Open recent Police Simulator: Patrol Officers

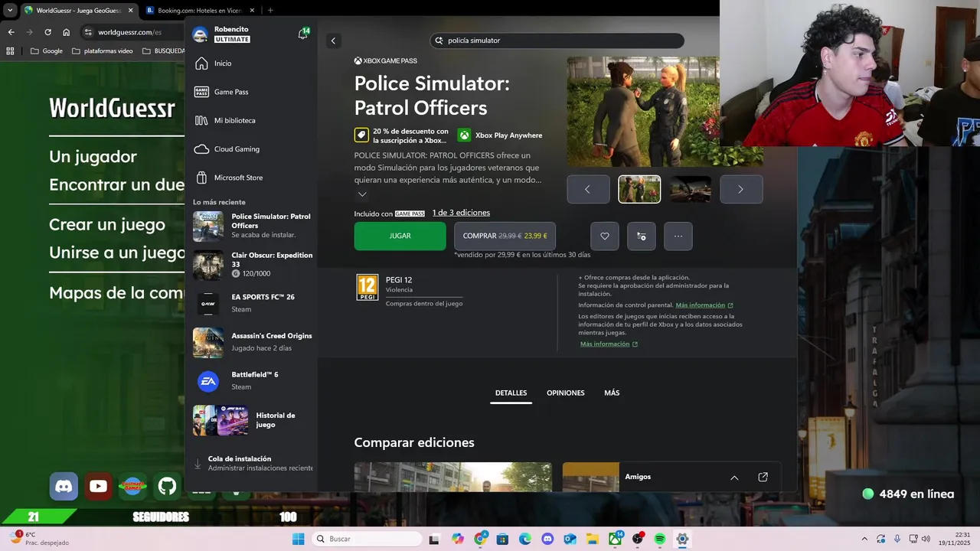click(253, 226)
